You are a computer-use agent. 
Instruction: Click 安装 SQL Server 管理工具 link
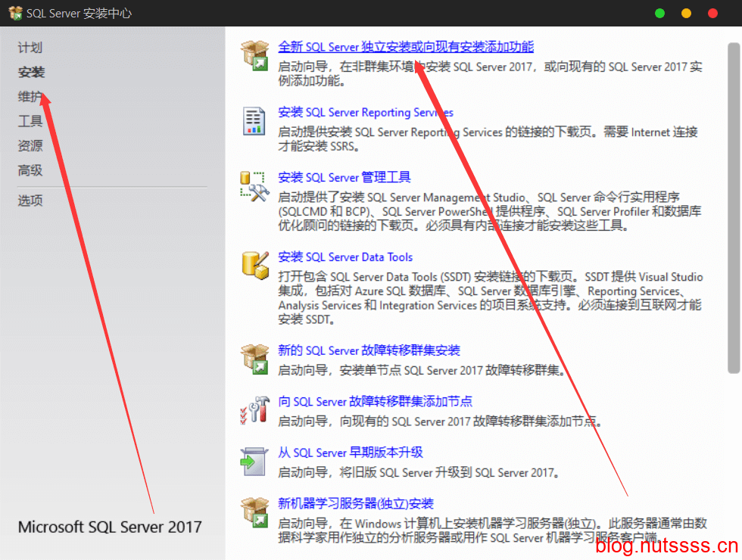(344, 177)
